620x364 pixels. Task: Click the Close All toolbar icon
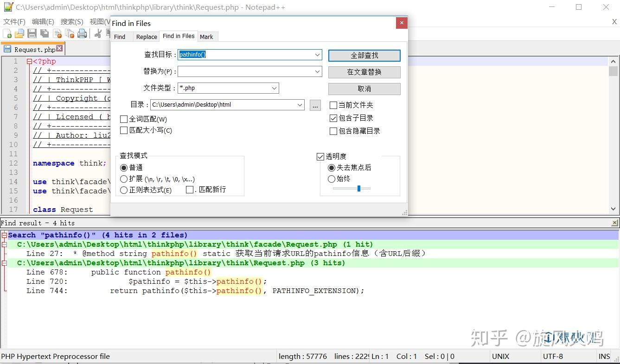70,33
